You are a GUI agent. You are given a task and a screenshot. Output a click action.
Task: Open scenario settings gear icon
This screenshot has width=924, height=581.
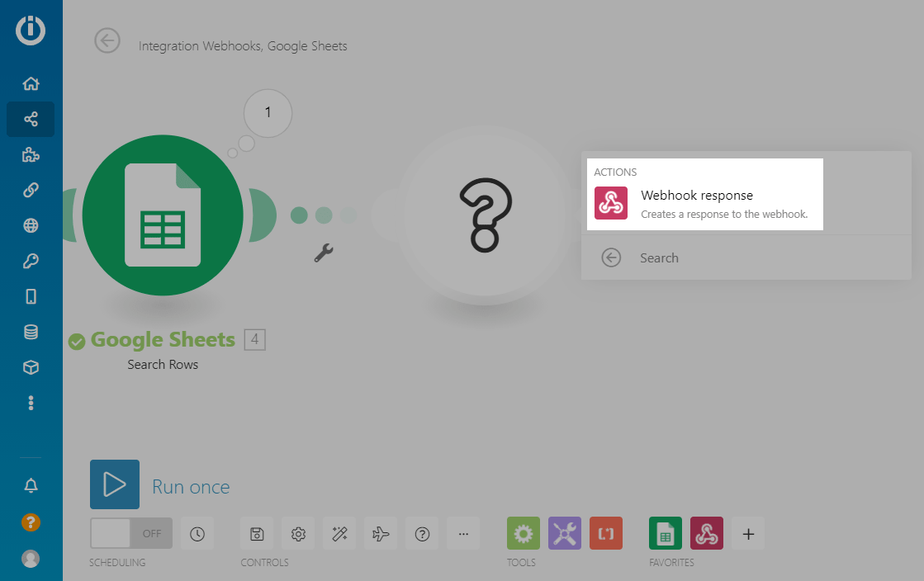(x=298, y=534)
